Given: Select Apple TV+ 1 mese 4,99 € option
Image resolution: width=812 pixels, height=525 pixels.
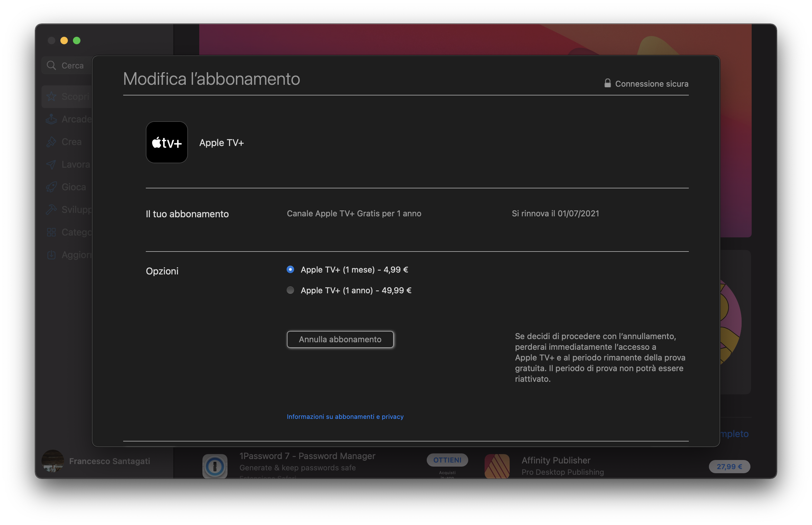Looking at the screenshot, I should [x=290, y=270].
